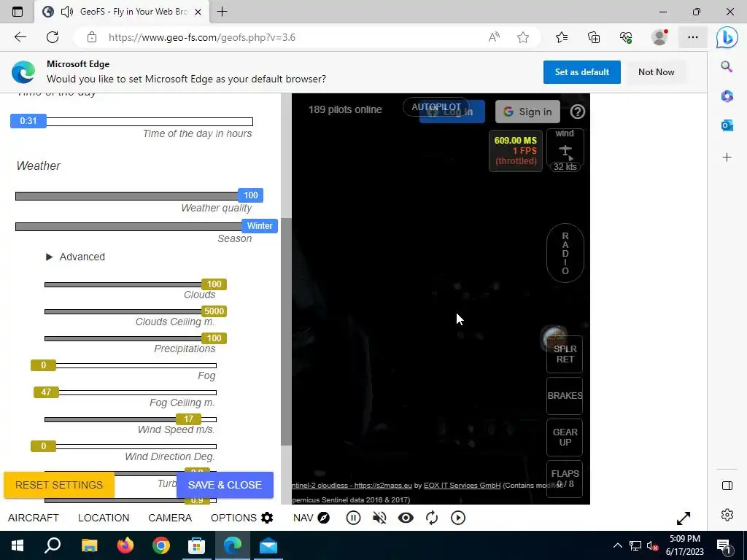747x560 pixels.
Task: Toggle the AUTOPILOT button
Action: pyautogui.click(x=436, y=107)
